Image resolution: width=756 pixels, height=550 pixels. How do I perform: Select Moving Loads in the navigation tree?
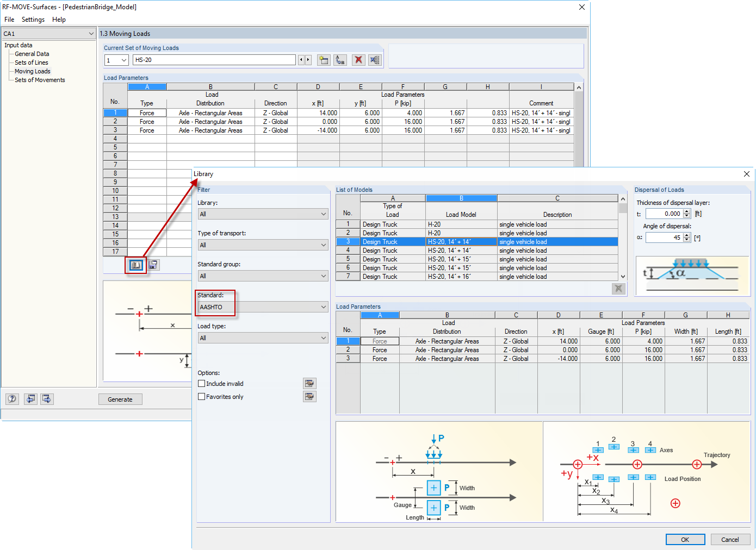(32, 71)
